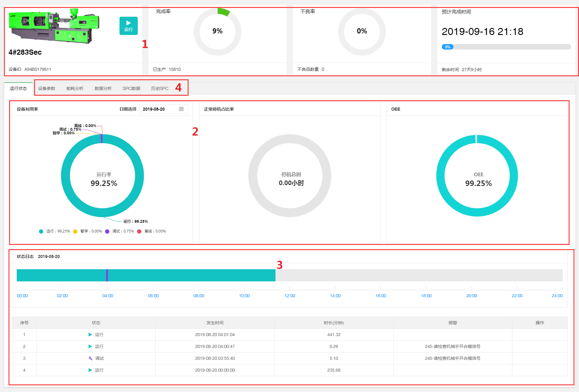Click the play icon in log row 1

point(90,335)
